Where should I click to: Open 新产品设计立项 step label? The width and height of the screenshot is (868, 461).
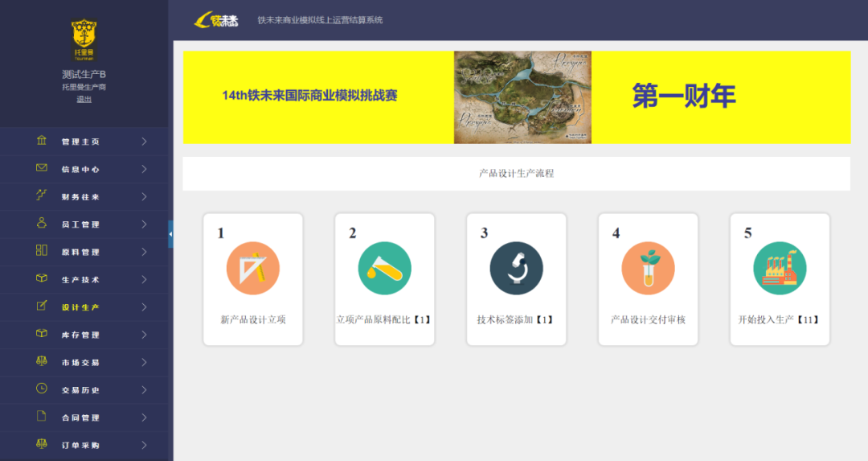click(253, 319)
